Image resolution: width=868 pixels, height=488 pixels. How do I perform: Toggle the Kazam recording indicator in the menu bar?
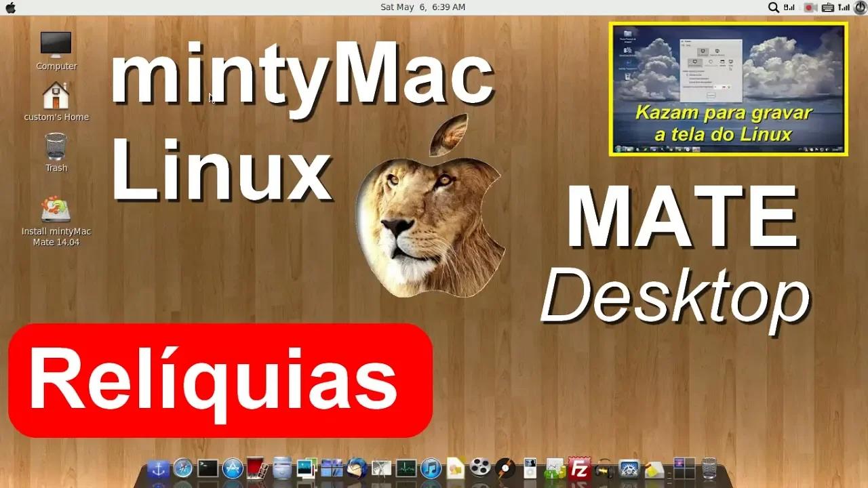click(x=810, y=7)
